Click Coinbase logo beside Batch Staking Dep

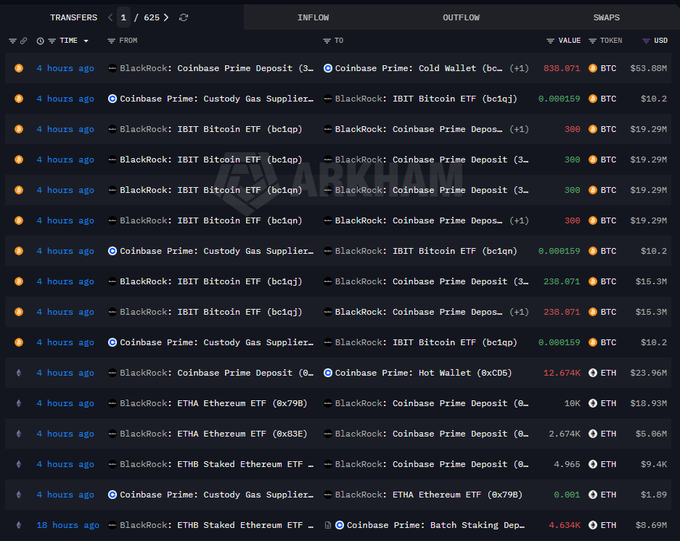tap(340, 525)
